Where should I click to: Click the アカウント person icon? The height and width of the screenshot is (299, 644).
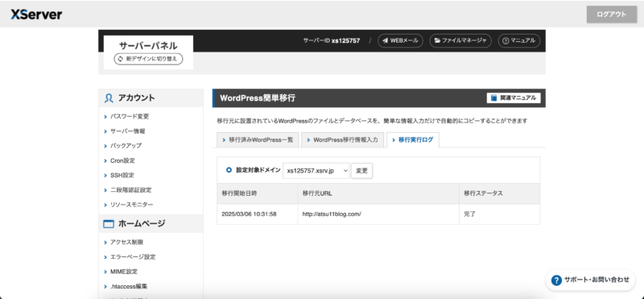point(109,98)
